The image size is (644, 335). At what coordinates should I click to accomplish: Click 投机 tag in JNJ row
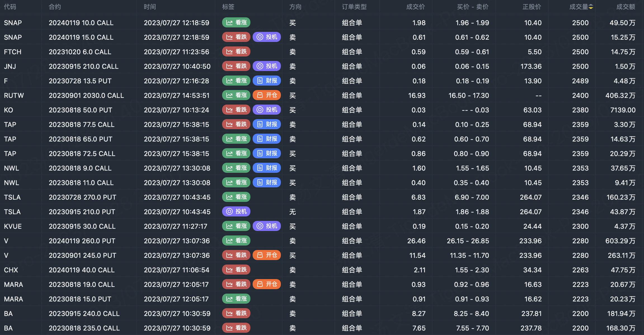[267, 66]
